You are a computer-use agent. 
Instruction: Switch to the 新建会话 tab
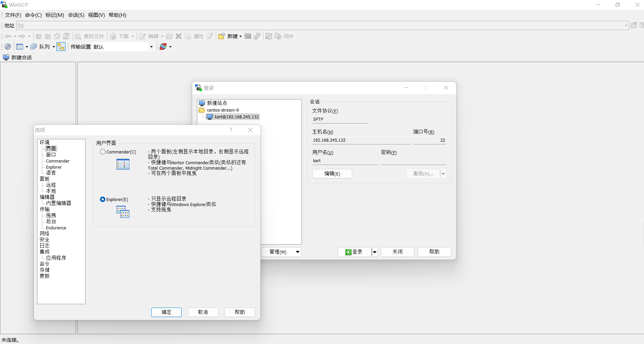18,58
